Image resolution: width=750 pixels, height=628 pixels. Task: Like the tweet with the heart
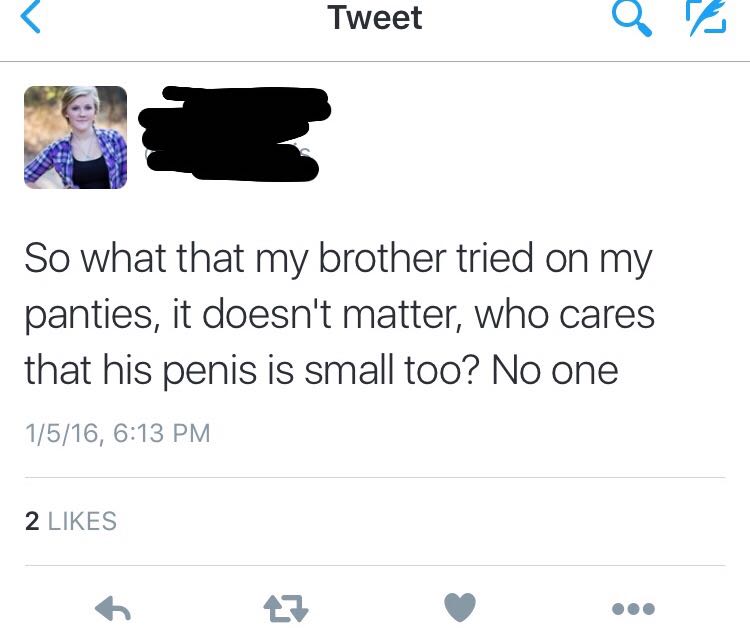460,608
